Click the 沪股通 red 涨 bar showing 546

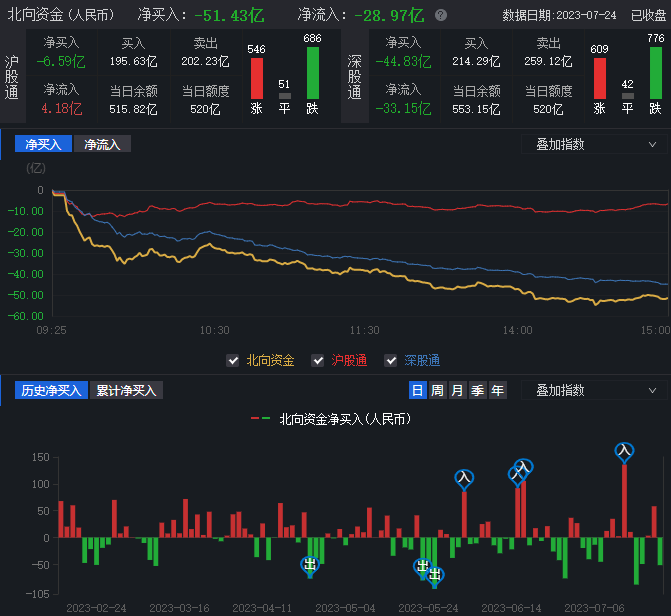[257, 78]
